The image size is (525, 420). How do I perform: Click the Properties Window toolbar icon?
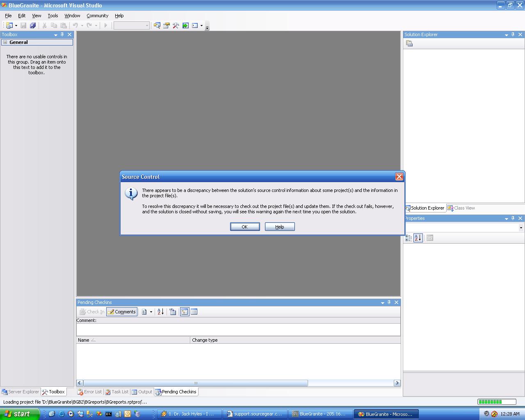coord(166,25)
